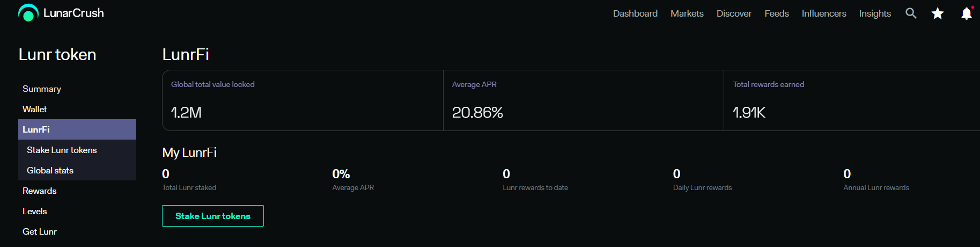Click the green Stake Lunr tokens button

[x=213, y=216]
